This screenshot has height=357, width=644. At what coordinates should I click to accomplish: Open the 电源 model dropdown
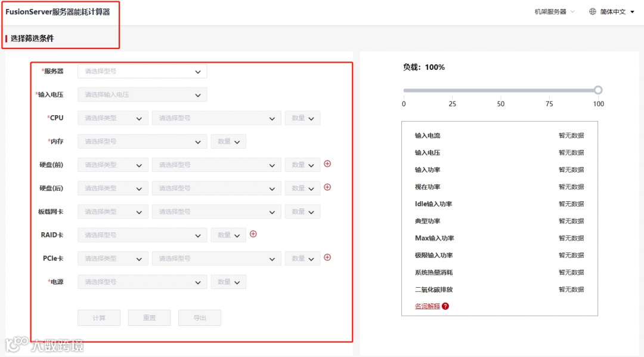coord(142,282)
